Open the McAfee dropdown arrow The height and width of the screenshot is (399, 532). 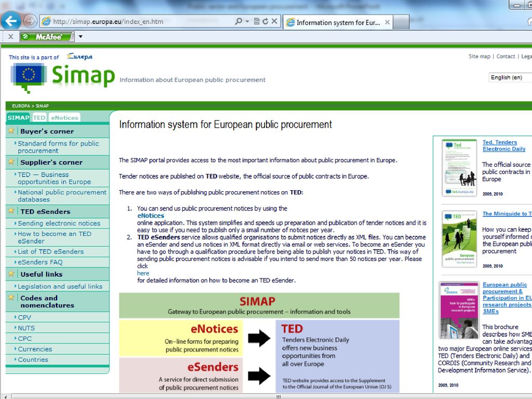pyautogui.click(x=81, y=36)
